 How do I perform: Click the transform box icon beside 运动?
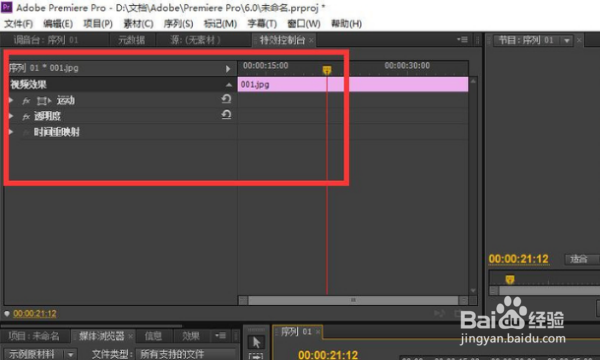[x=43, y=101]
